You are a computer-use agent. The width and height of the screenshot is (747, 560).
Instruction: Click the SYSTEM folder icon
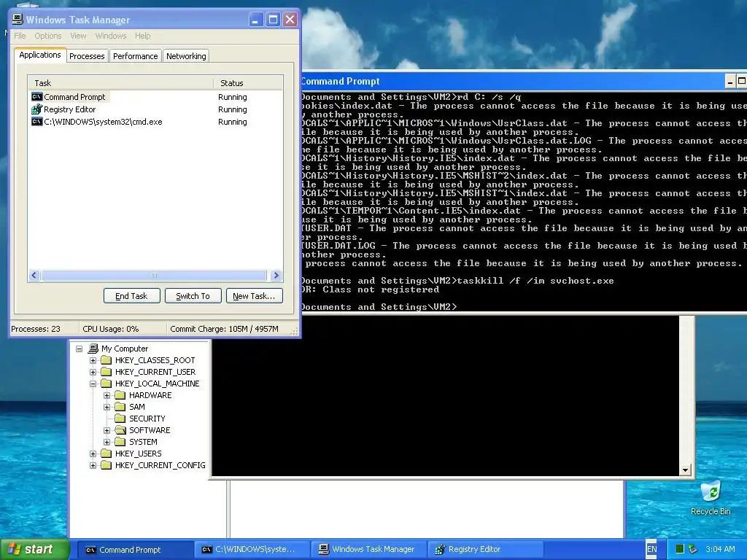click(120, 442)
